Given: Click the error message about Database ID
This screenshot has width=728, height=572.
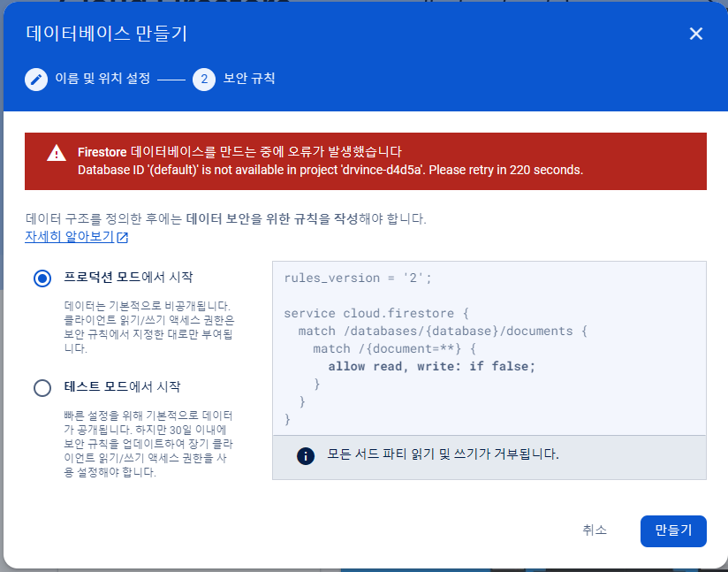Looking at the screenshot, I should tap(330, 170).
